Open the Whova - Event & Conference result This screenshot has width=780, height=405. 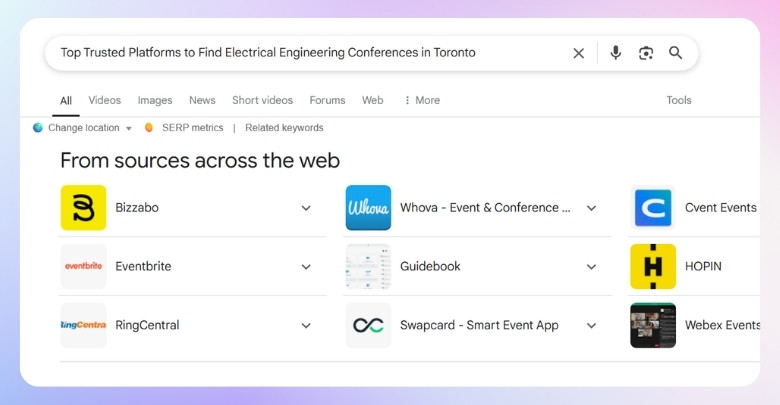pos(485,207)
